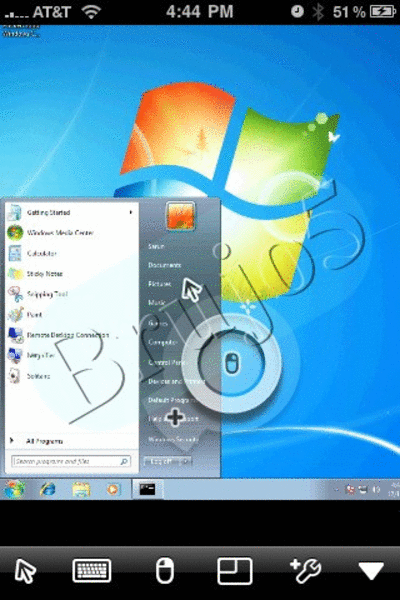Open shutdown options arrow beside Log off
Screen dimensions: 400x600
click(x=185, y=461)
